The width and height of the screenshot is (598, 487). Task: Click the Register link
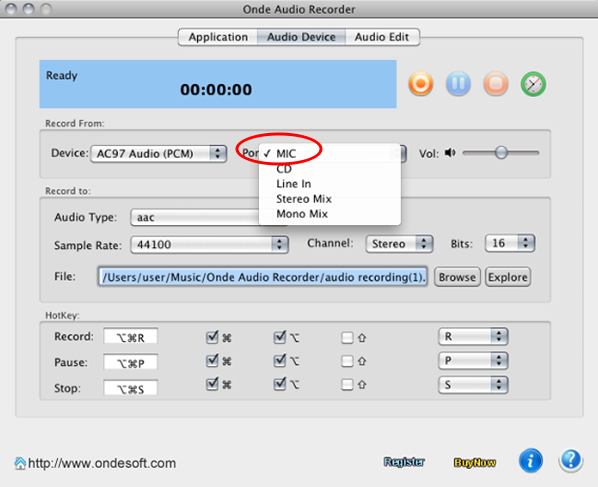(x=404, y=462)
